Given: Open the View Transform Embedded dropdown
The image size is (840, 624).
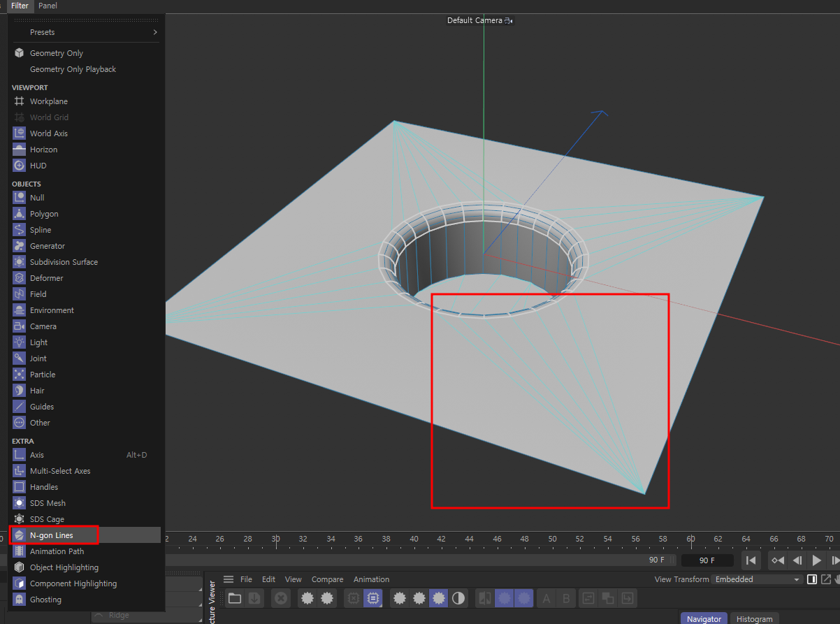Looking at the screenshot, I should tap(758, 579).
